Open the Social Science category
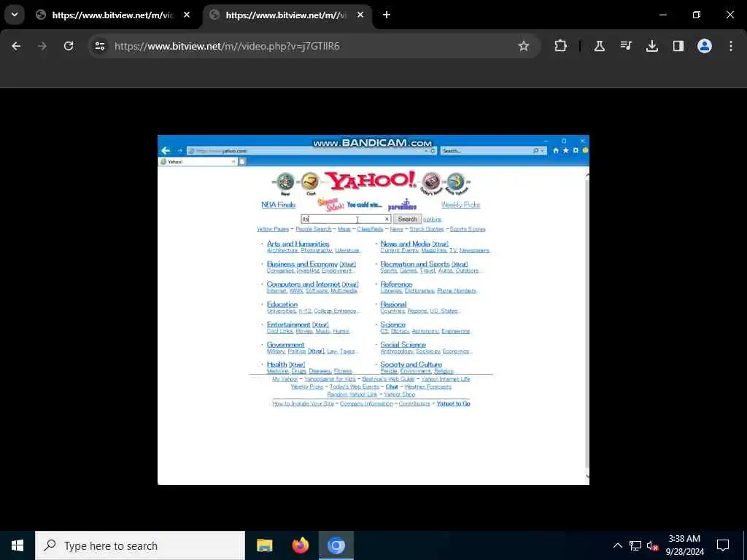 click(x=403, y=345)
